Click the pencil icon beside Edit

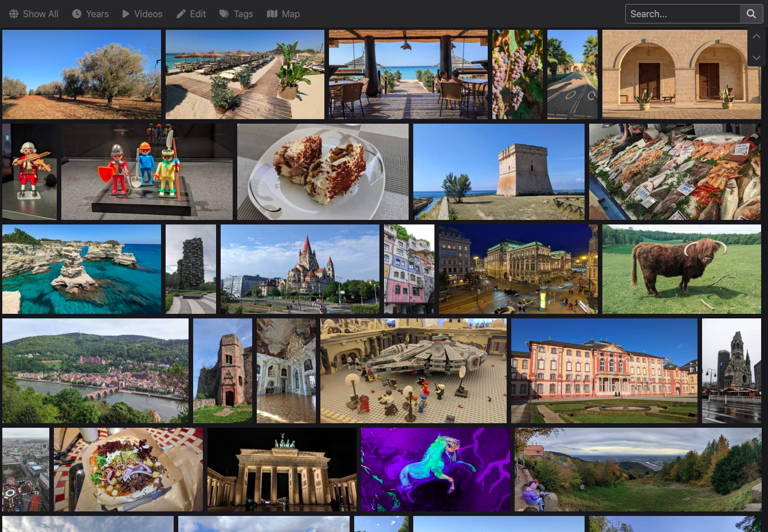pos(181,14)
